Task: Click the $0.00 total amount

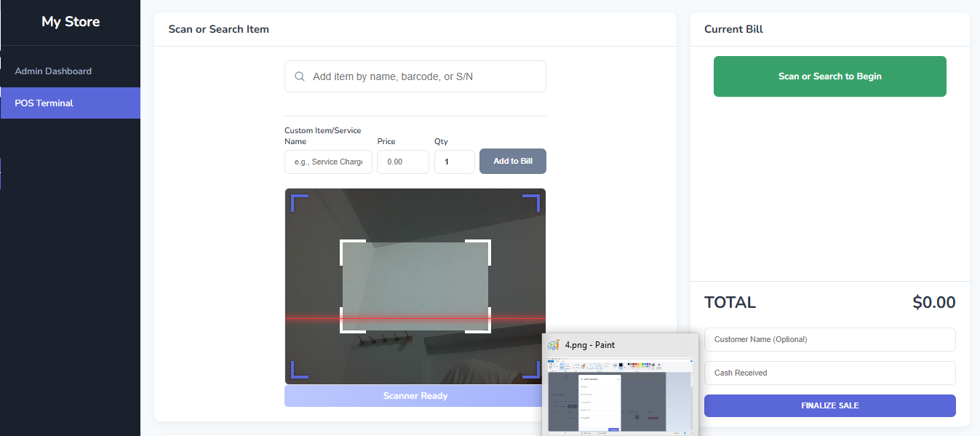Action: click(933, 303)
